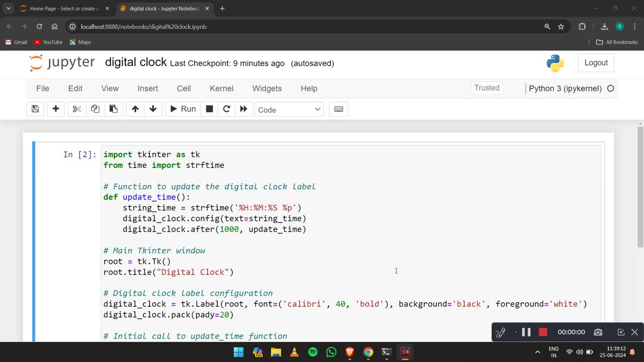
Task: Open WhatsApp from the taskbar
Action: click(331, 352)
